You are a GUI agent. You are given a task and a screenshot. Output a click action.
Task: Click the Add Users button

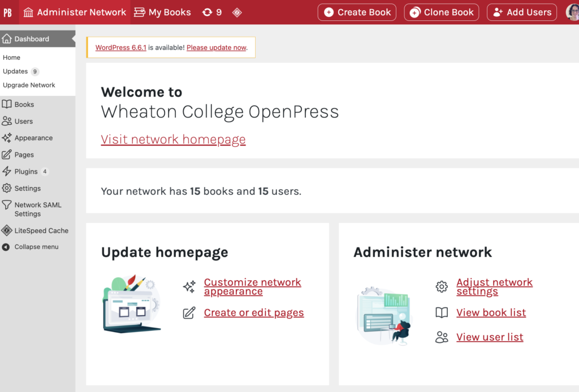click(521, 12)
